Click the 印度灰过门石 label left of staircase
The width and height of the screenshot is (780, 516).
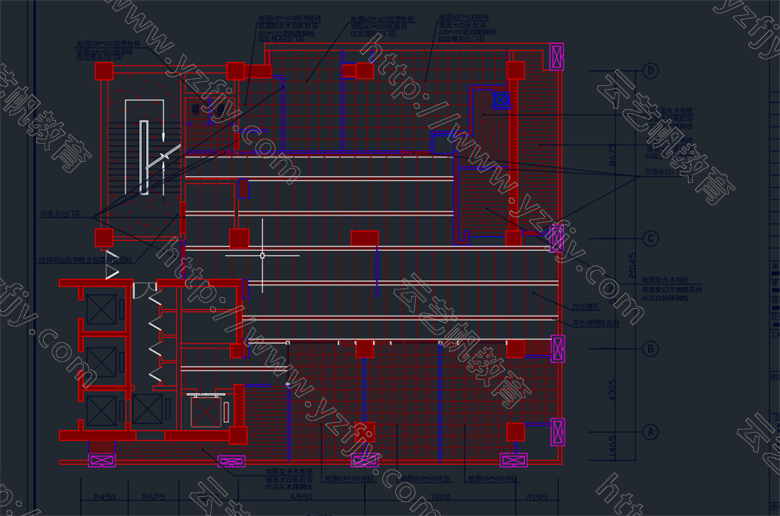tap(60, 214)
